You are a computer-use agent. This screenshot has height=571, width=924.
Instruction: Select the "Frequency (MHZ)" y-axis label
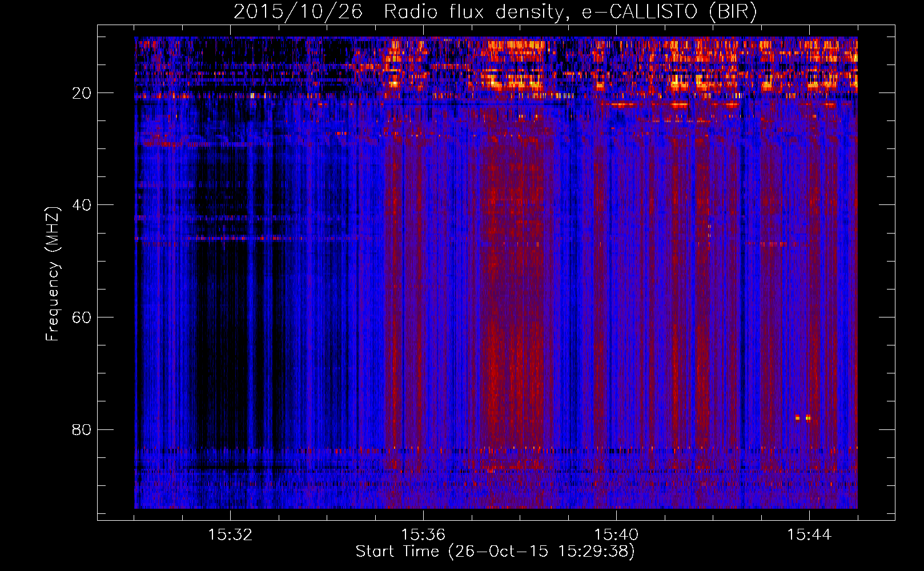(x=53, y=274)
